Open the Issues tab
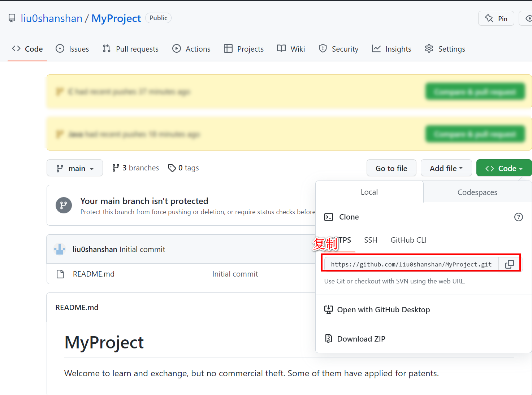This screenshot has width=532, height=395. point(72,49)
